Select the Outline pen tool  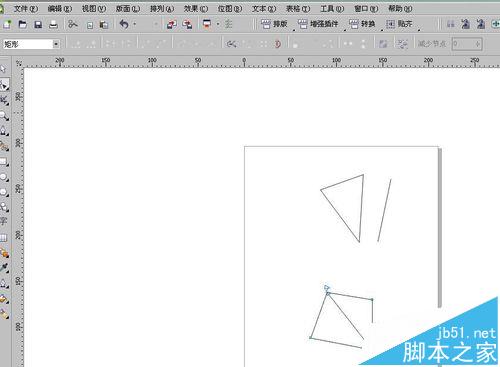4,284
